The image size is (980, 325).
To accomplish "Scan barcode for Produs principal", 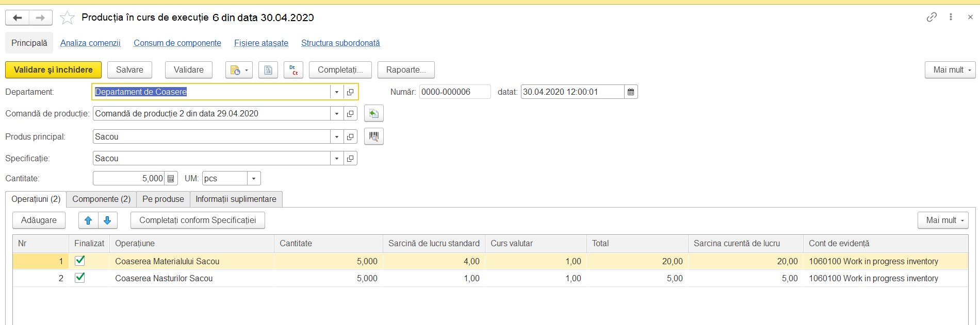I will tap(374, 136).
